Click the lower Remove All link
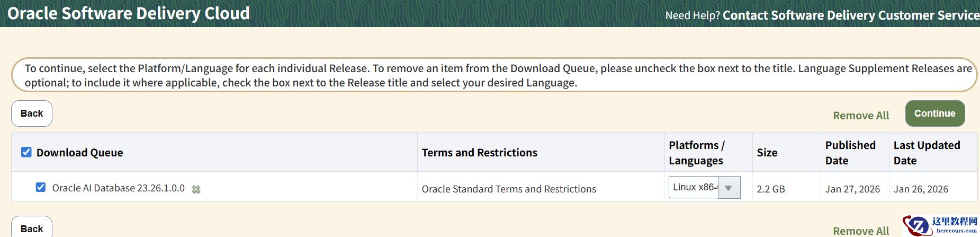The image size is (980, 237). click(x=860, y=231)
